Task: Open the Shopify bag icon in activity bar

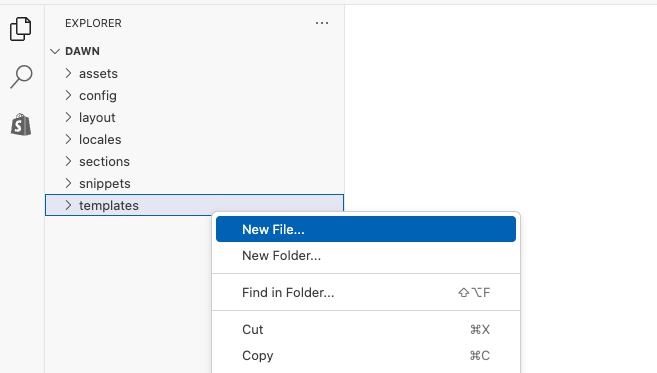Action: pos(21,124)
